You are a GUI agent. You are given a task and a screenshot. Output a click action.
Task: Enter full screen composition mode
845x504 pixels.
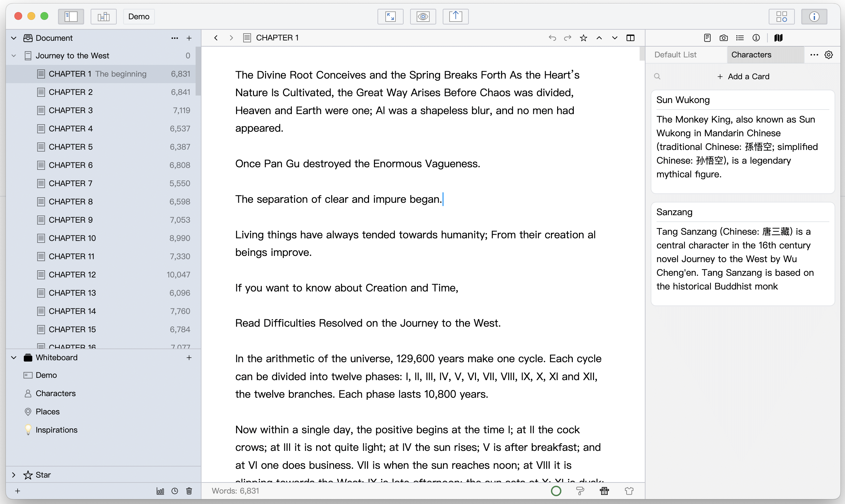click(x=390, y=16)
